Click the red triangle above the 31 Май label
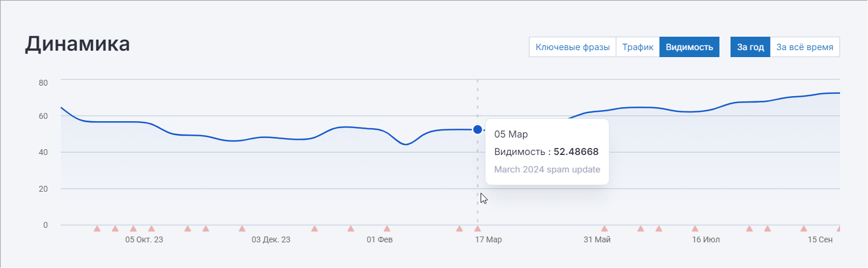 point(604,229)
